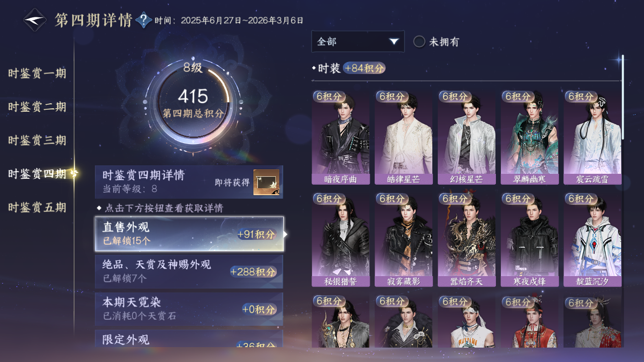Click the back arrow diamond icon
Image resolution: width=644 pixels, height=362 pixels.
35,20
